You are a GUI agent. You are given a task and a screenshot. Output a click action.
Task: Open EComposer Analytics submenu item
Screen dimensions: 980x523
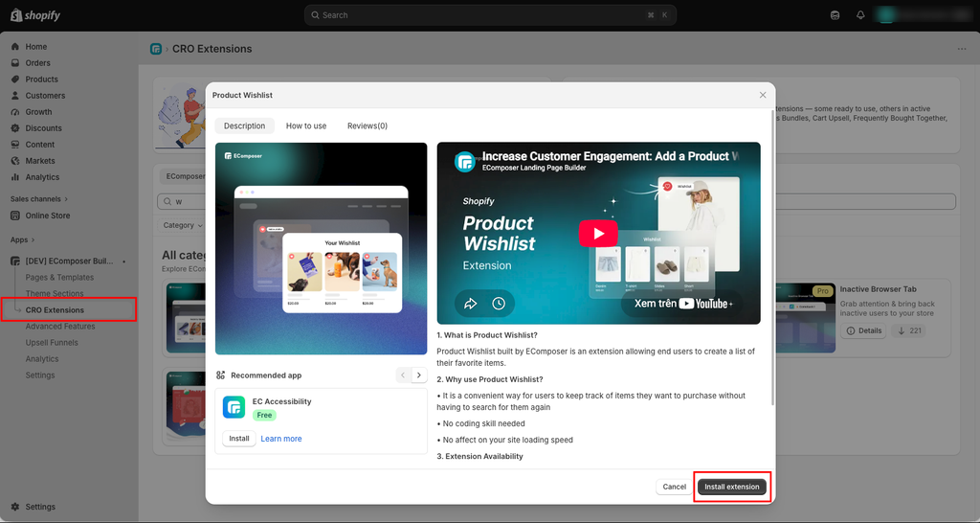(x=42, y=358)
